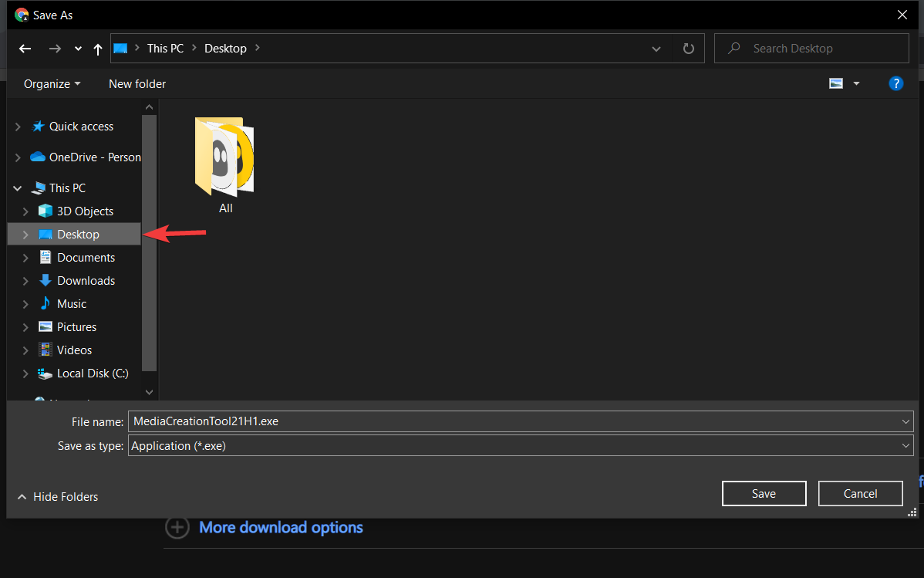Select Documents in the navigation tree
Screen dimensions: 924x578
(x=86, y=257)
